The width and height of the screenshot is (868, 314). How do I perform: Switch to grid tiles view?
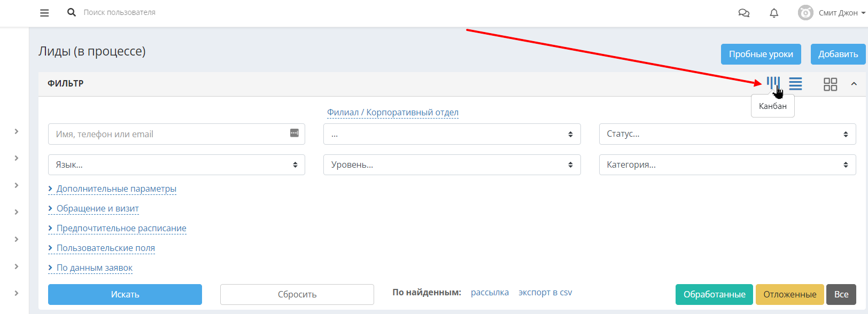830,84
